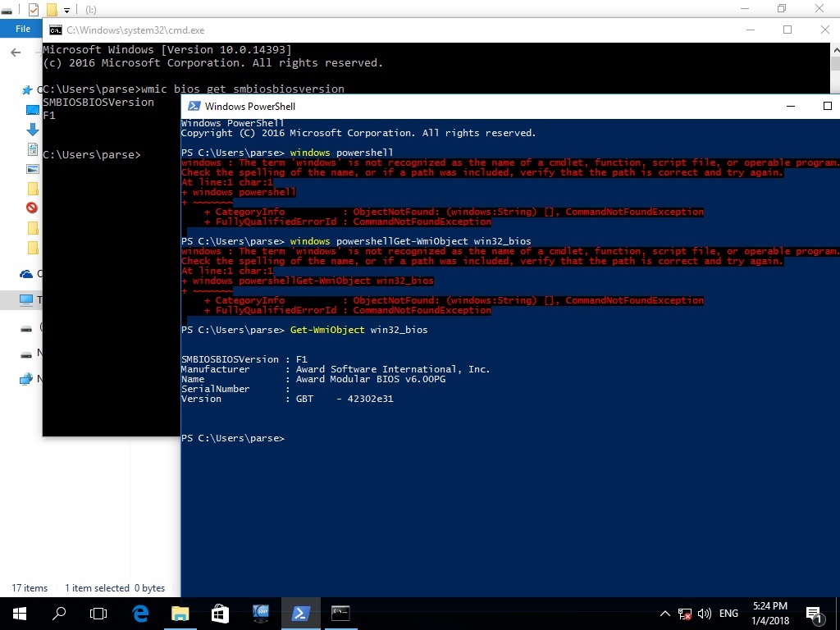The image size is (840, 630).
Task: Open the Action Center notification icon
Action: point(815,614)
